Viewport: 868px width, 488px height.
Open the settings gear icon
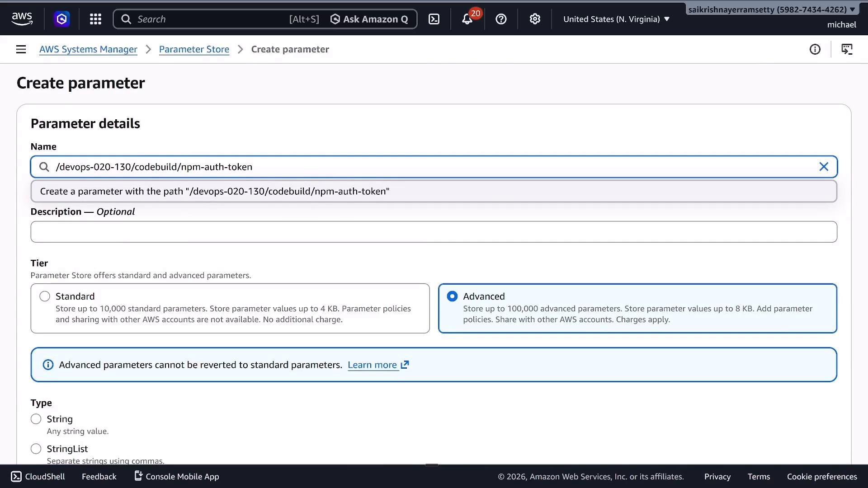[x=535, y=19]
